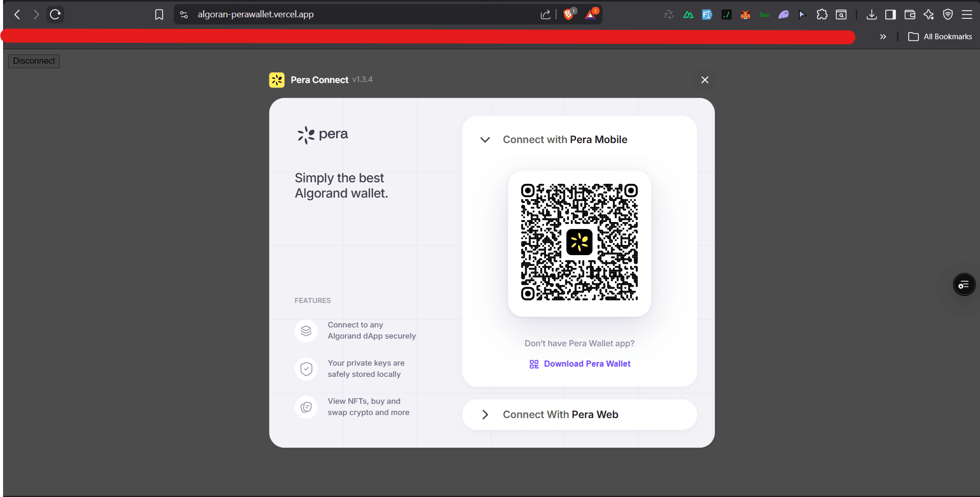Click the Pera Wallet QR code
This screenshot has width=980, height=497.
[x=579, y=242]
